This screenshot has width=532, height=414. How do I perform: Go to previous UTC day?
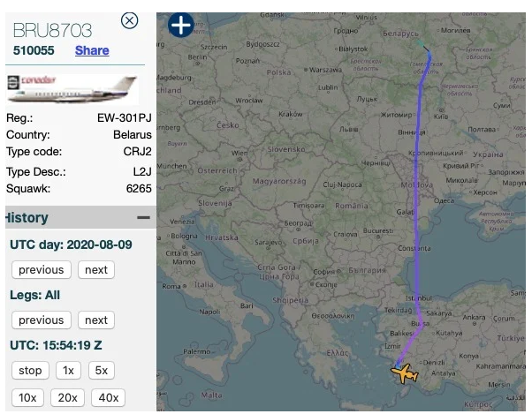[41, 269]
